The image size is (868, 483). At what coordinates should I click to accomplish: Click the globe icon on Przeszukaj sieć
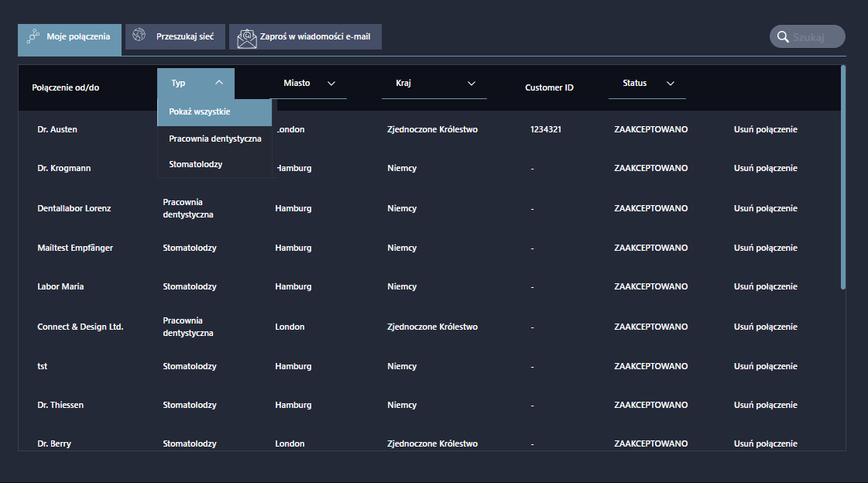coord(139,36)
